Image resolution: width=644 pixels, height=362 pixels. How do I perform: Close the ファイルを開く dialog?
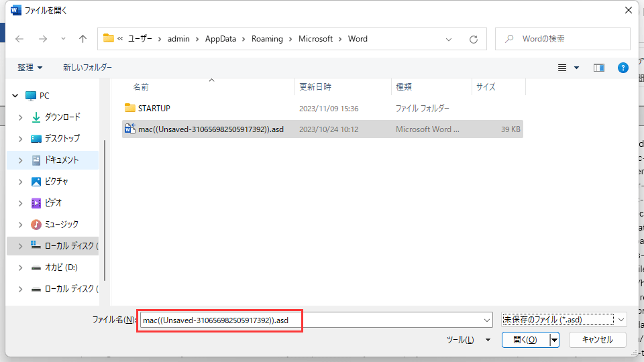[x=629, y=10]
